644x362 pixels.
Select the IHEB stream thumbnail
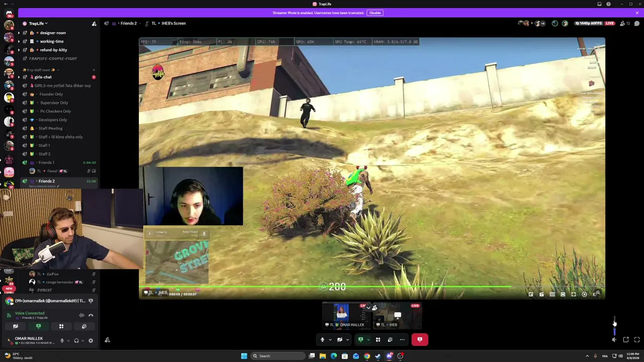pyautogui.click(x=398, y=316)
